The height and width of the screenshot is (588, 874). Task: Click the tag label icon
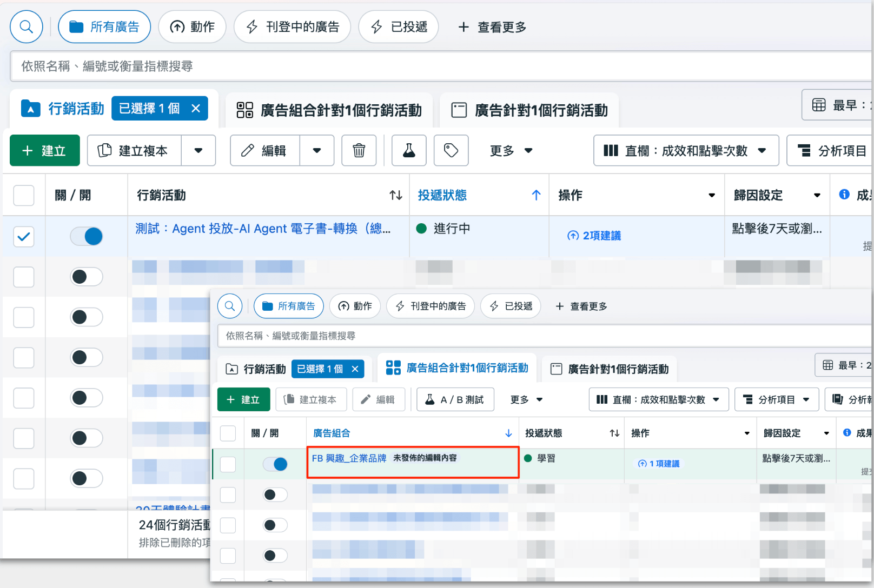tap(451, 150)
